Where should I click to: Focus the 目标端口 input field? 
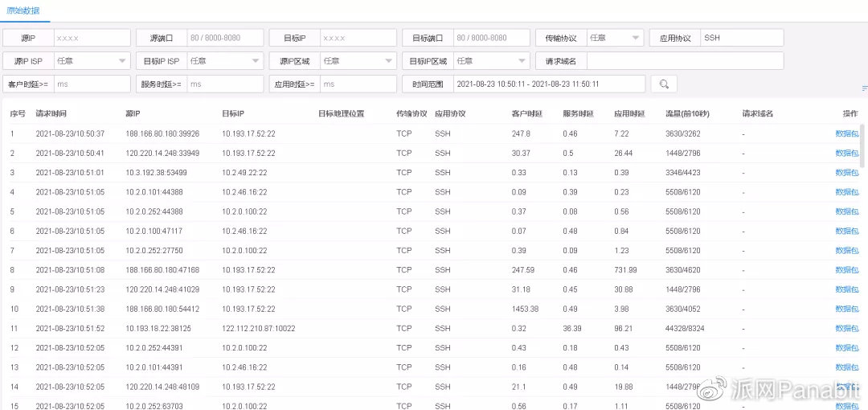492,38
